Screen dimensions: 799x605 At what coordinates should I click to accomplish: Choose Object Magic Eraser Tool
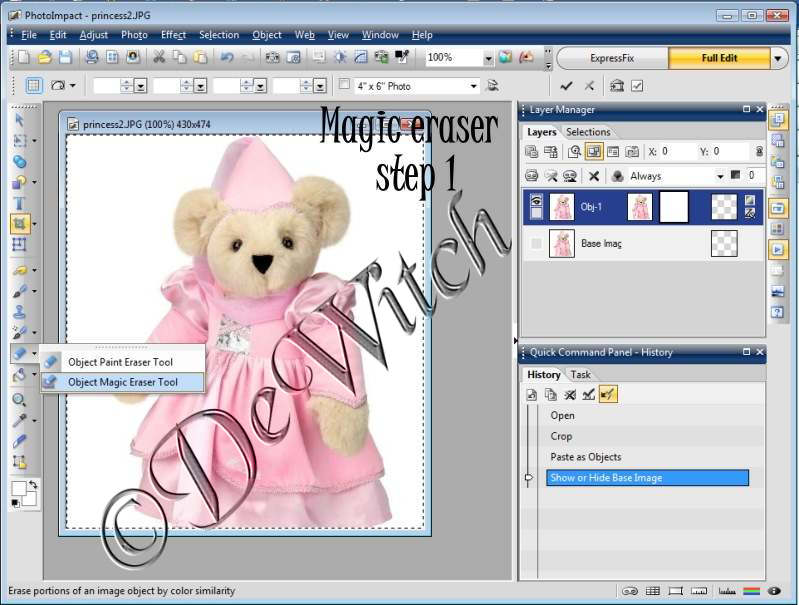pos(122,381)
